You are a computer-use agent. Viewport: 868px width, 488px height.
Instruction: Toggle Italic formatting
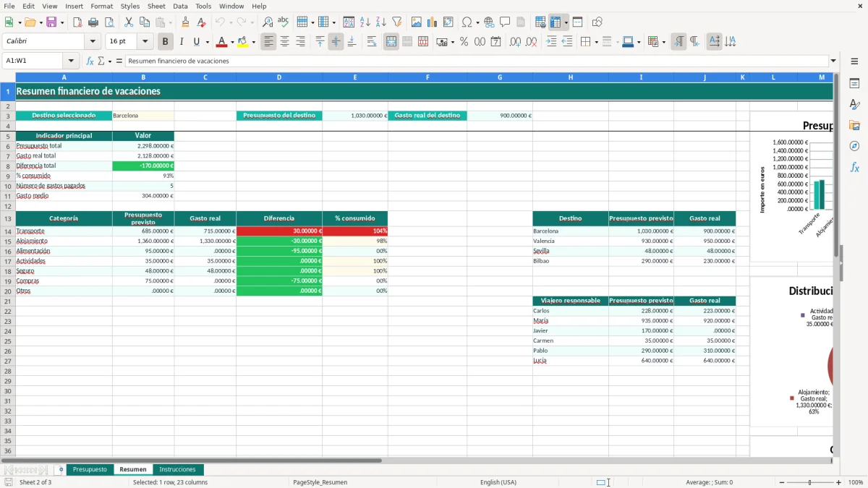[181, 42]
